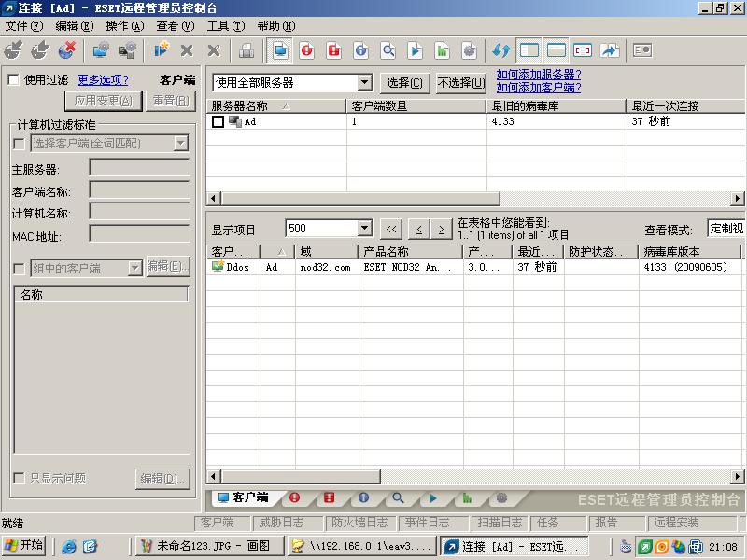The image size is (747, 560).
Task: Expand the 使用全部服务器 dropdown
Action: pyautogui.click(x=364, y=83)
